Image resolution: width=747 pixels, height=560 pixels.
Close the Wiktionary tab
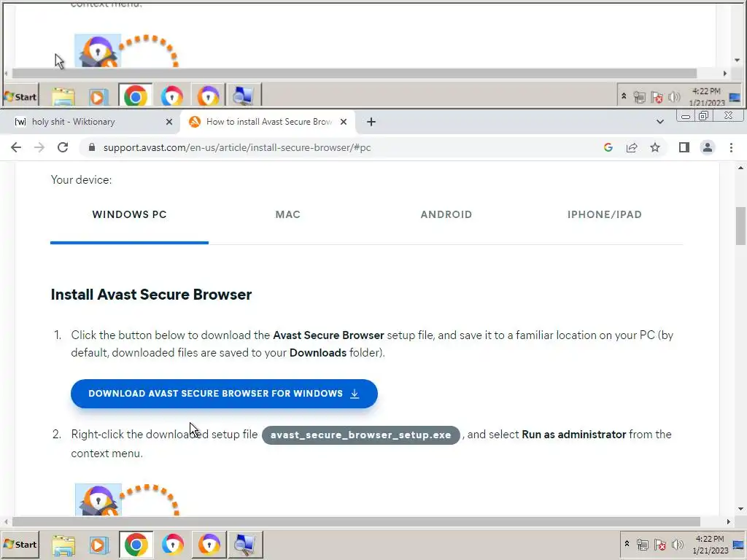point(169,122)
